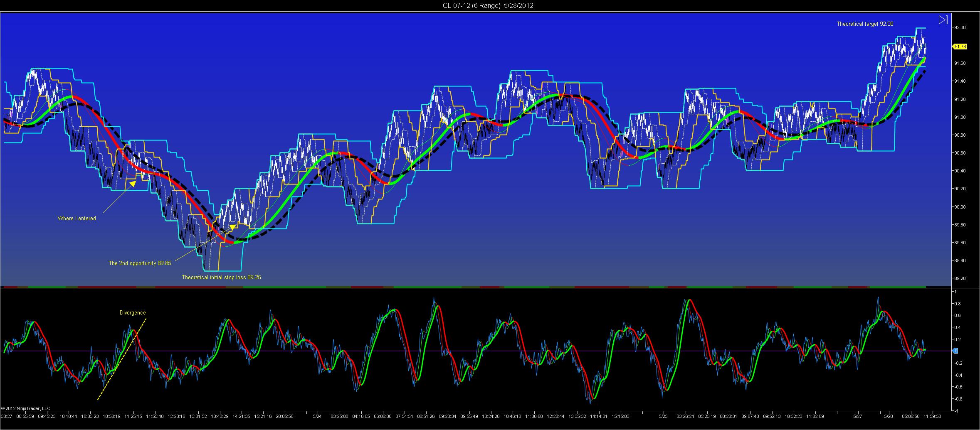Click 'Theoretical initial stop loss 89.25' note

[x=221, y=277]
